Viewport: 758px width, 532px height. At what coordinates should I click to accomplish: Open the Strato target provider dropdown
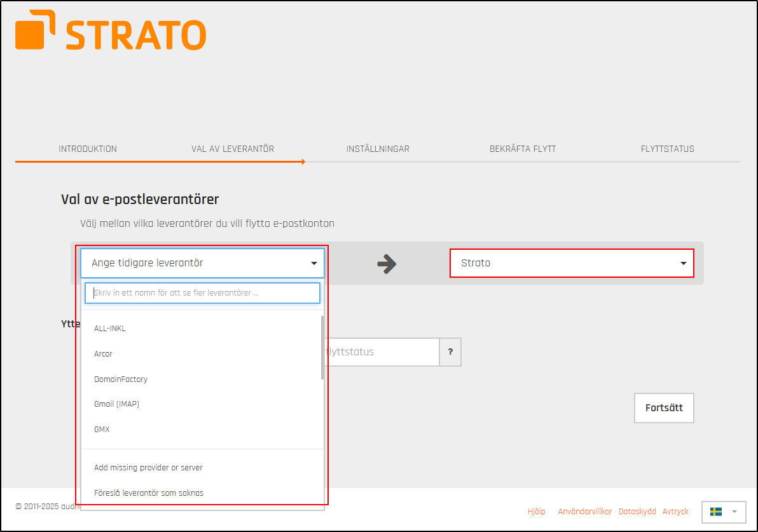(x=572, y=263)
